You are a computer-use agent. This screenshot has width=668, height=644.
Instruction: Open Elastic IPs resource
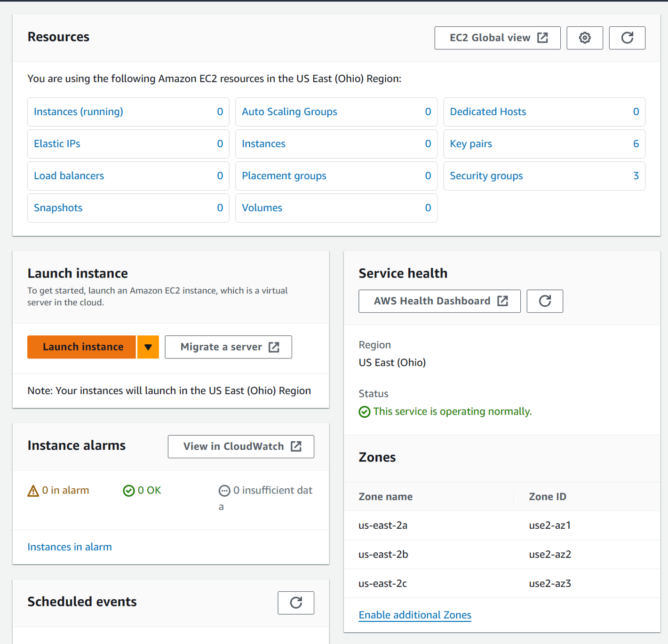click(128, 144)
